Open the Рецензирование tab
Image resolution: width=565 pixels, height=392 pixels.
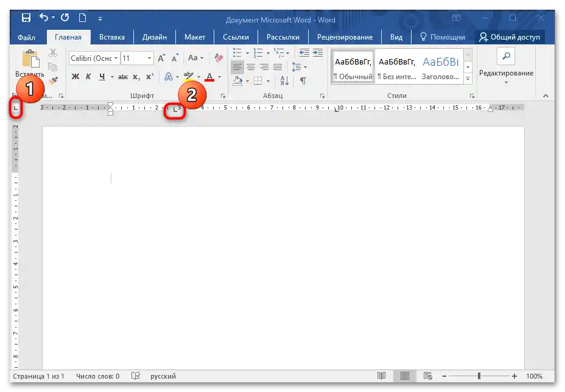click(x=345, y=37)
